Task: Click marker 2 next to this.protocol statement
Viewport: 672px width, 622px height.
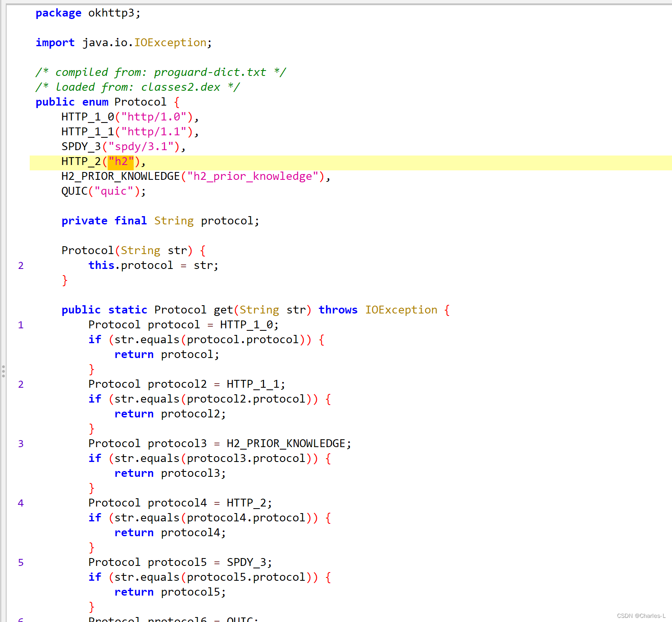Action: [x=21, y=266]
